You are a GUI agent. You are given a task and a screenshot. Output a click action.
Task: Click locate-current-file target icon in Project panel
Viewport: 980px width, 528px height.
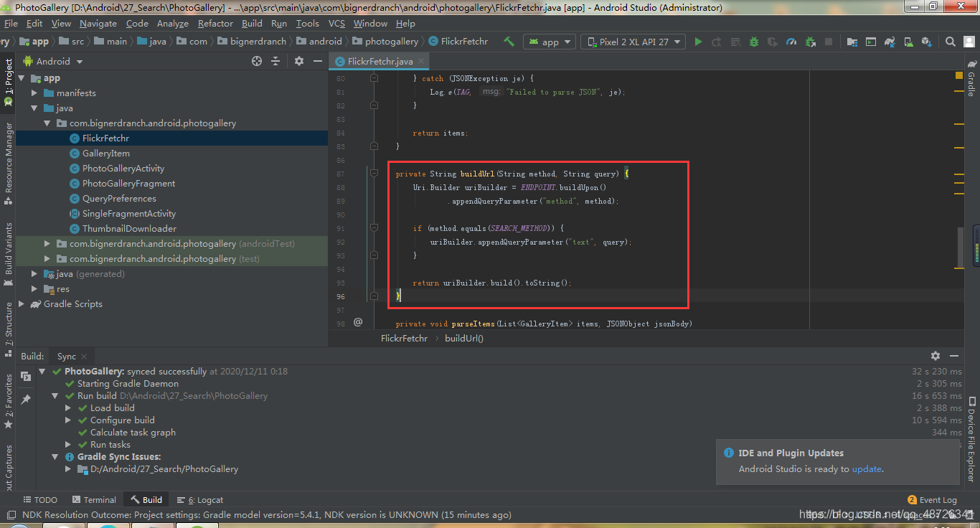[x=257, y=61]
